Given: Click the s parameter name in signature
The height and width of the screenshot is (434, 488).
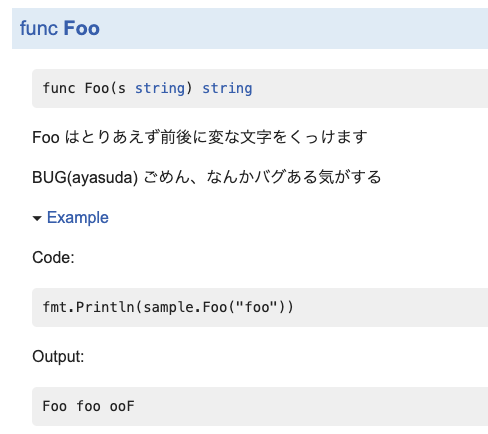Looking at the screenshot, I should 122,89.
